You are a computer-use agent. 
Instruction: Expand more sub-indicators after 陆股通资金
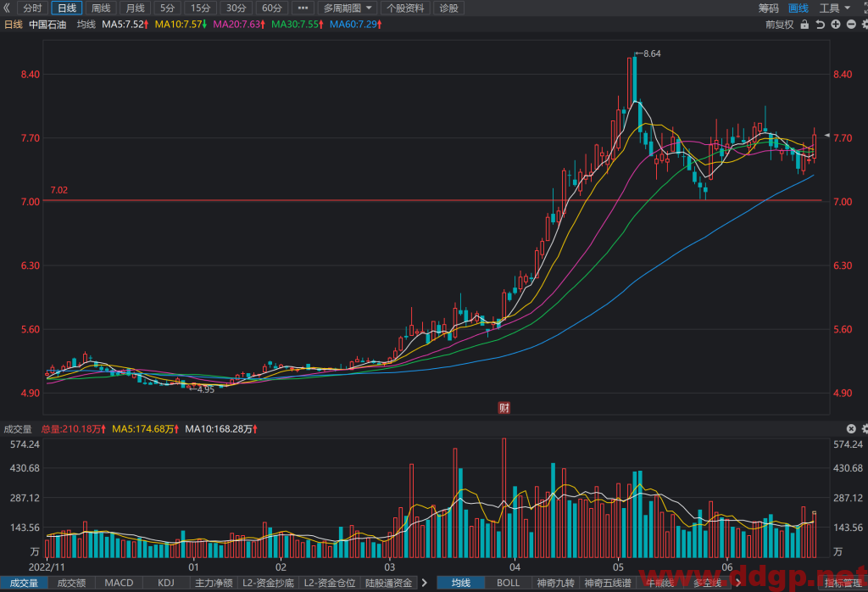pyautogui.click(x=425, y=583)
